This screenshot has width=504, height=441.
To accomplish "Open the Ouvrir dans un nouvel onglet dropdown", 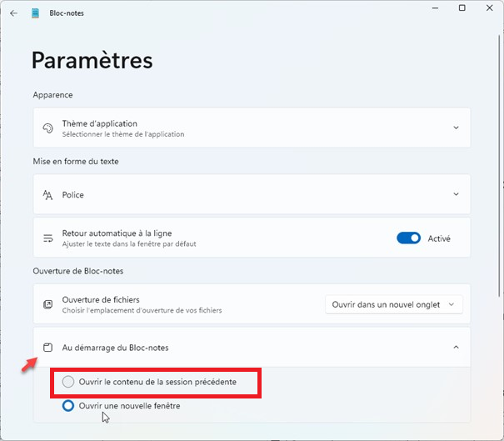I will coord(394,304).
